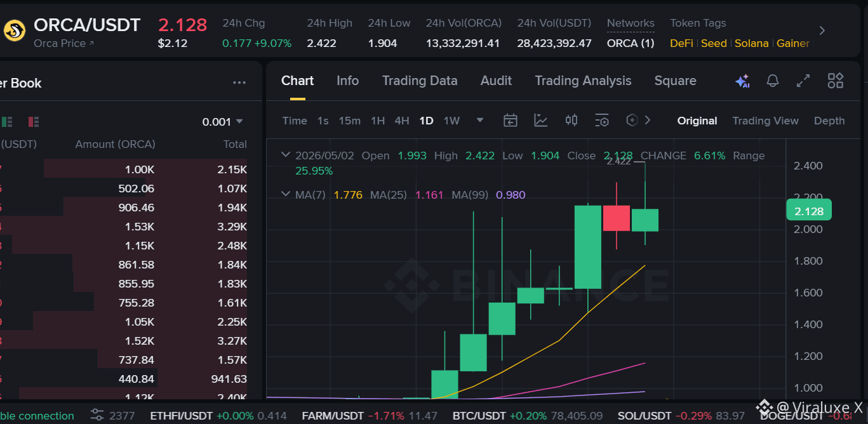Click the Total column header
The width and height of the screenshot is (868, 424).
(235, 144)
